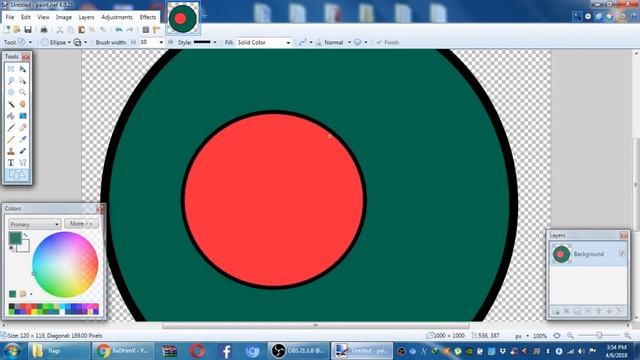The width and height of the screenshot is (640, 360).
Task: Open the Effects menu
Action: (x=148, y=17)
